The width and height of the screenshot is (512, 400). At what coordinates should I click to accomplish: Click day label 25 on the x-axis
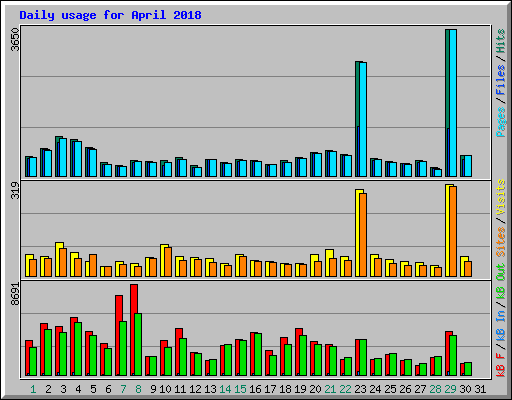pos(390,389)
